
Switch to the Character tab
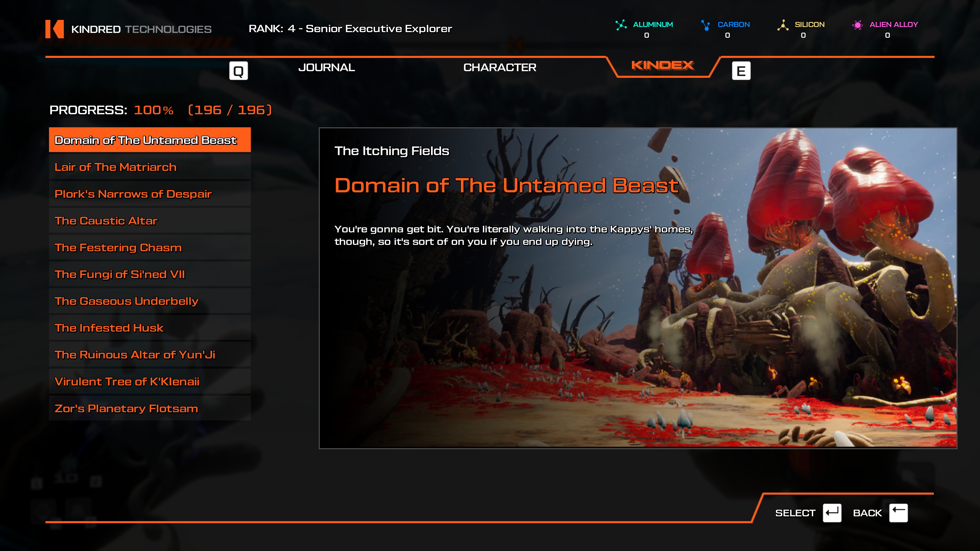[x=499, y=68]
